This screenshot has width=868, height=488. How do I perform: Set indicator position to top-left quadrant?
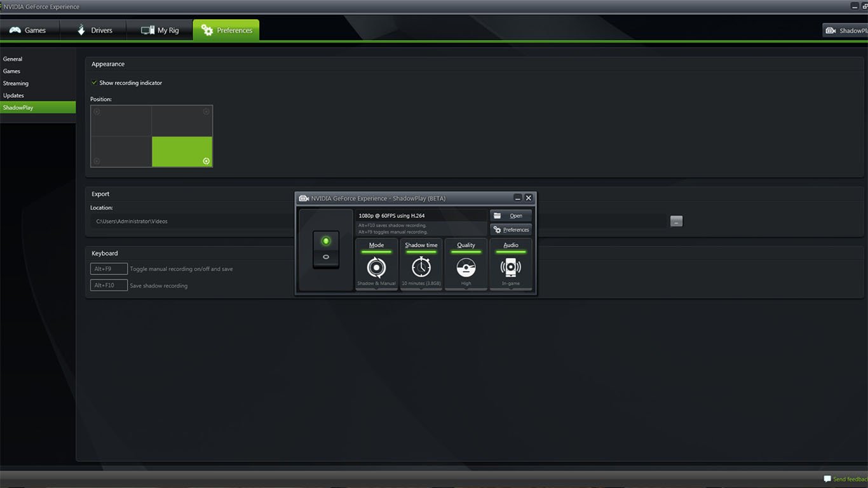click(121, 121)
